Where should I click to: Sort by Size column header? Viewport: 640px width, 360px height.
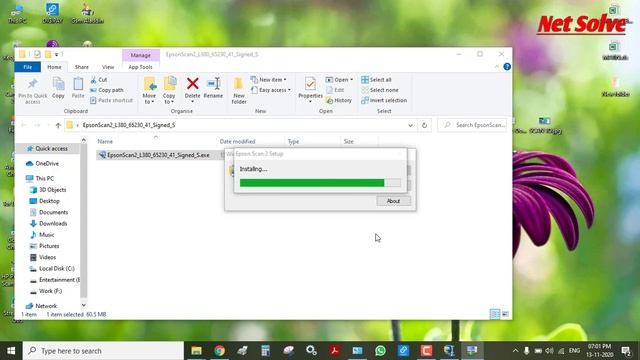click(x=349, y=142)
